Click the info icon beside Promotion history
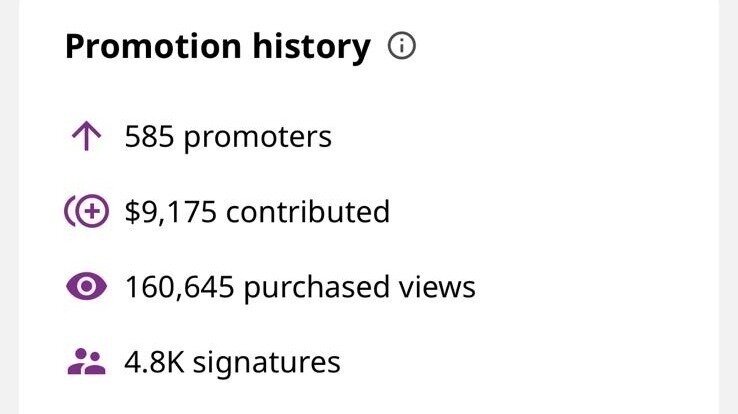Screen dimensions: 738x414 point(401,47)
